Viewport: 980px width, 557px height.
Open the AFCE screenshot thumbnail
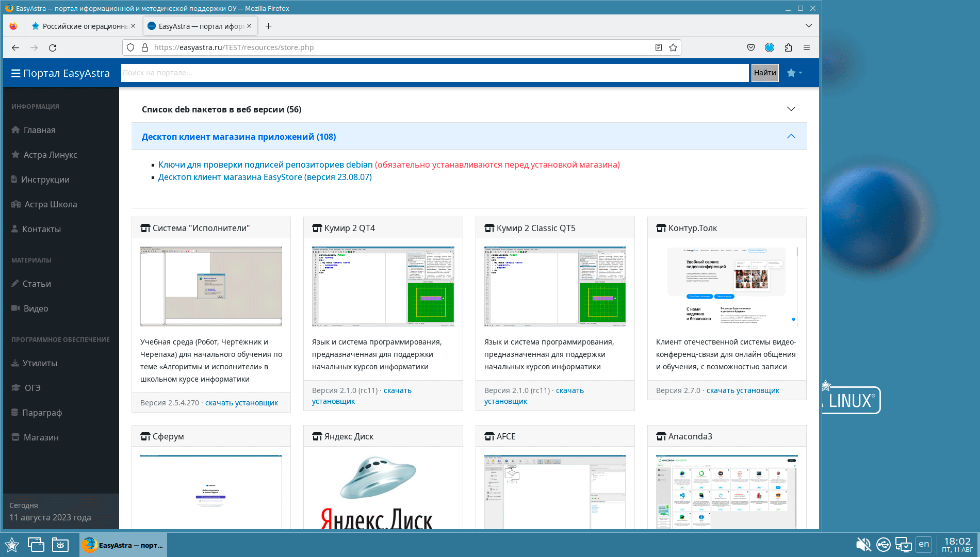(x=555, y=492)
